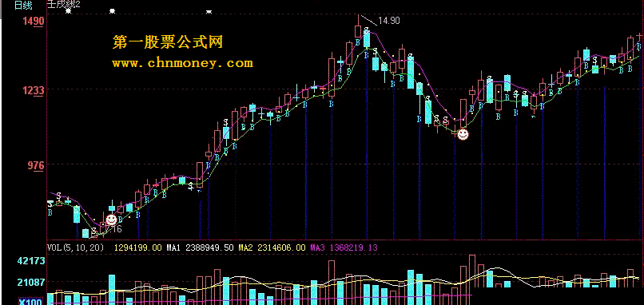This screenshot has width=644, height=305.
Task: Click the 976 price axis label
Action: [x=37, y=165]
